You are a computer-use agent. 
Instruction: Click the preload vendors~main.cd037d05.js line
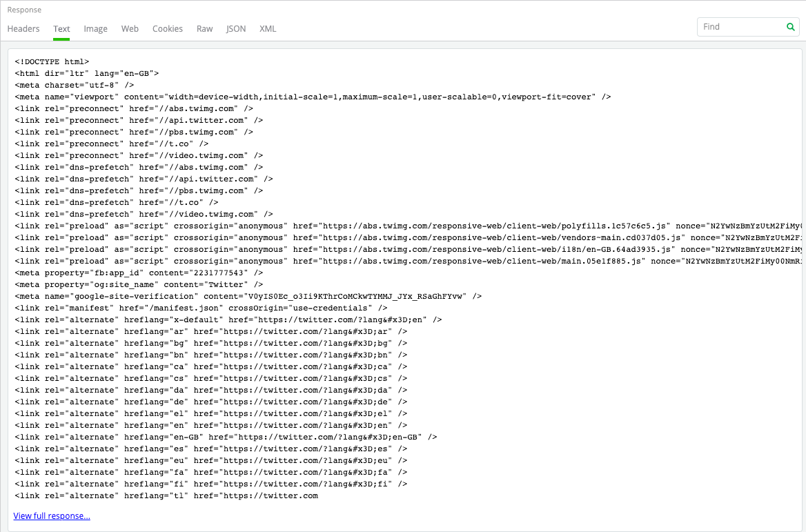point(408,238)
